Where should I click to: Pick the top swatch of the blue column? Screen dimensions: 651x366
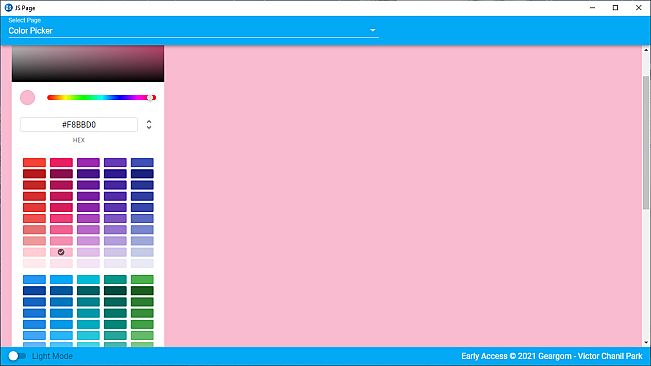click(x=34, y=279)
